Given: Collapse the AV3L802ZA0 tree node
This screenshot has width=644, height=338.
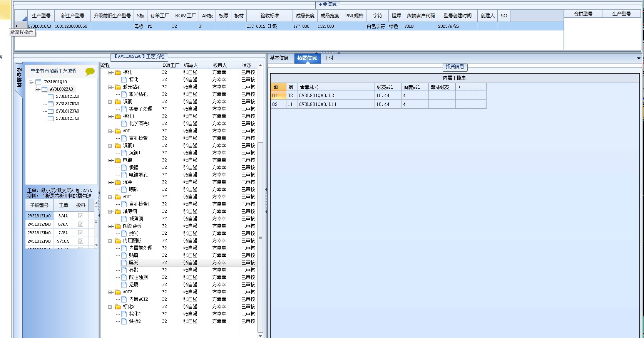Looking at the screenshot, I should (x=37, y=89).
